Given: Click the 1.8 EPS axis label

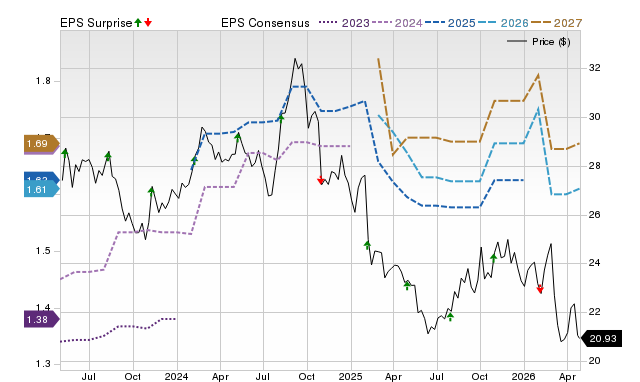Looking at the screenshot, I should (x=43, y=81).
